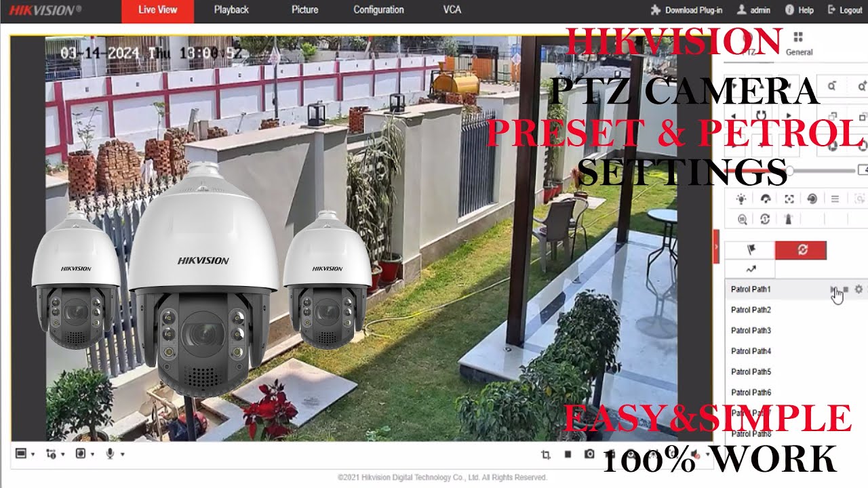
Task: Click the zoom out magnifier icon
Action: [x=832, y=87]
